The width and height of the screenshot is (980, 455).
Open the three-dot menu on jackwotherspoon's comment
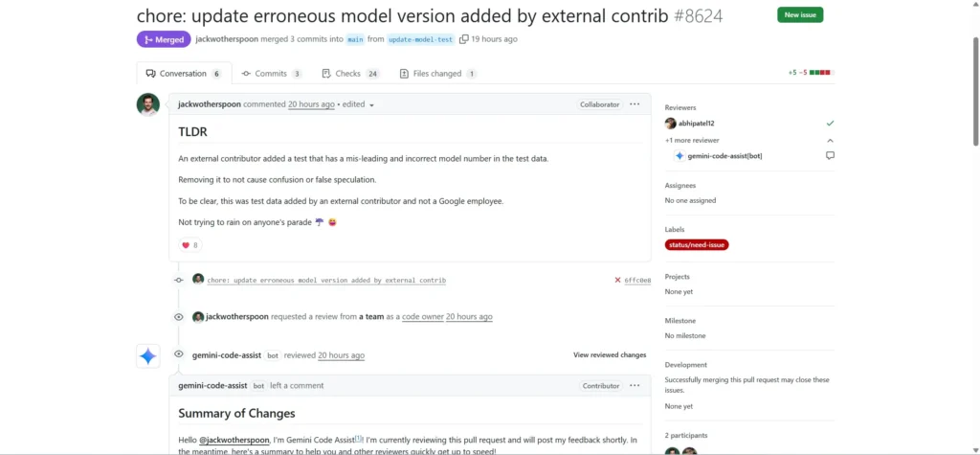tap(635, 103)
